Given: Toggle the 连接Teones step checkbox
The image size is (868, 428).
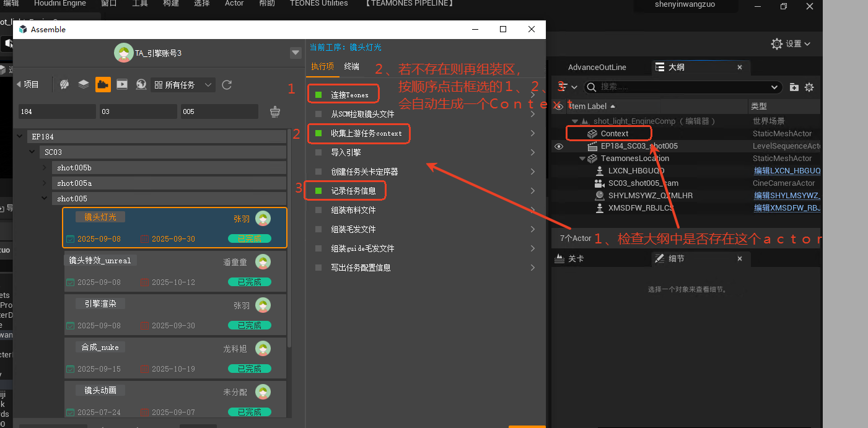Looking at the screenshot, I should [318, 95].
